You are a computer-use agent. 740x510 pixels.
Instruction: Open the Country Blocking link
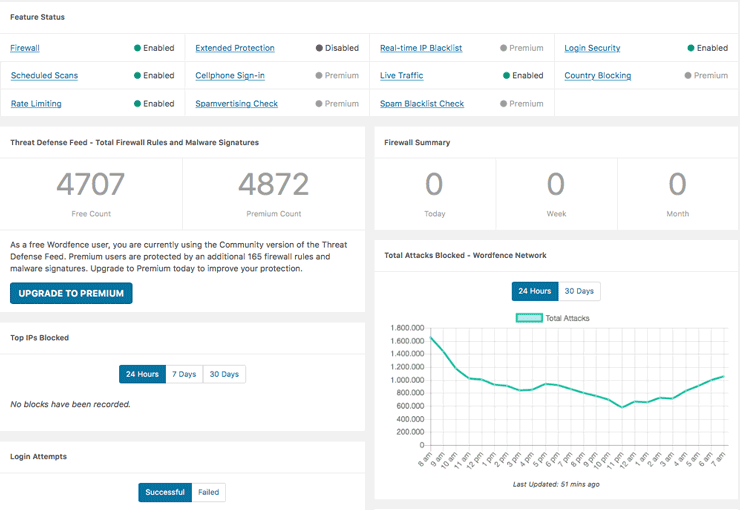pos(597,76)
